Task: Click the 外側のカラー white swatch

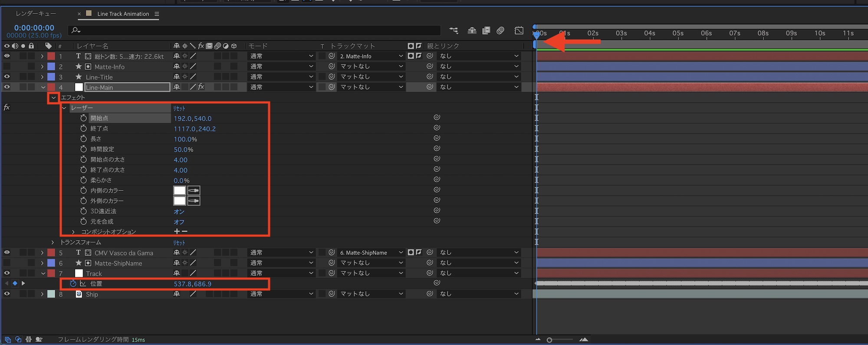Action: [x=179, y=201]
